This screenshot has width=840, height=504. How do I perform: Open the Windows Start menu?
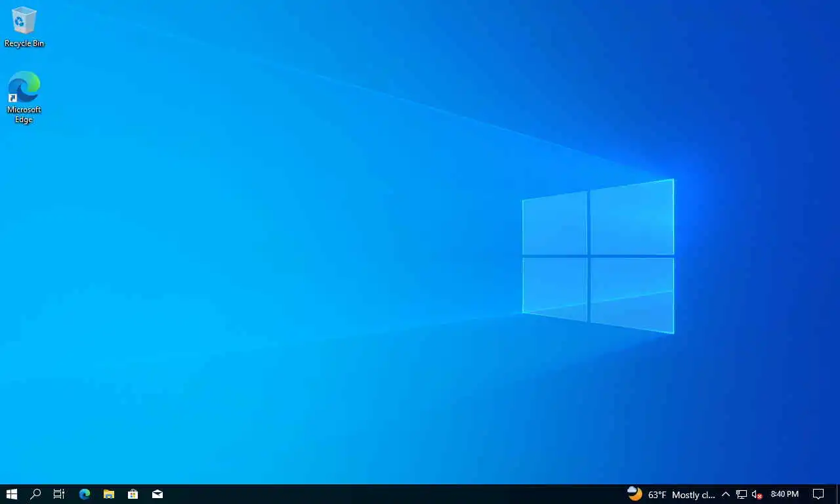pyautogui.click(x=11, y=494)
